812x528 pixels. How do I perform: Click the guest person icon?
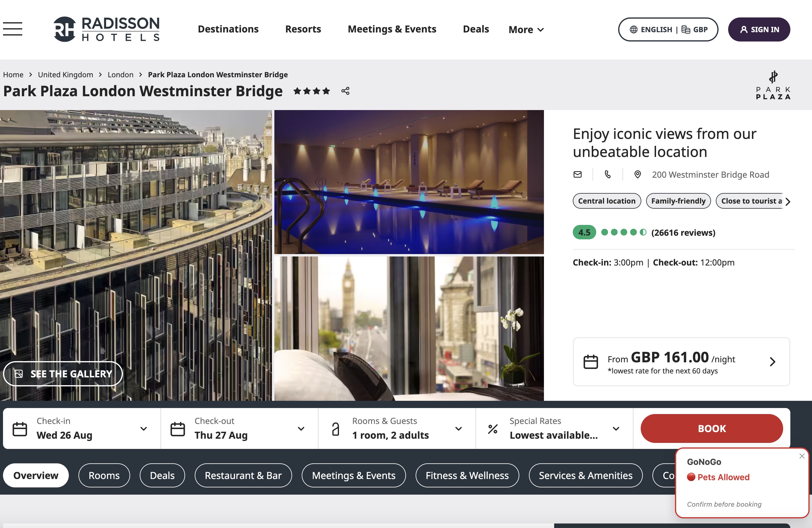pos(336,429)
